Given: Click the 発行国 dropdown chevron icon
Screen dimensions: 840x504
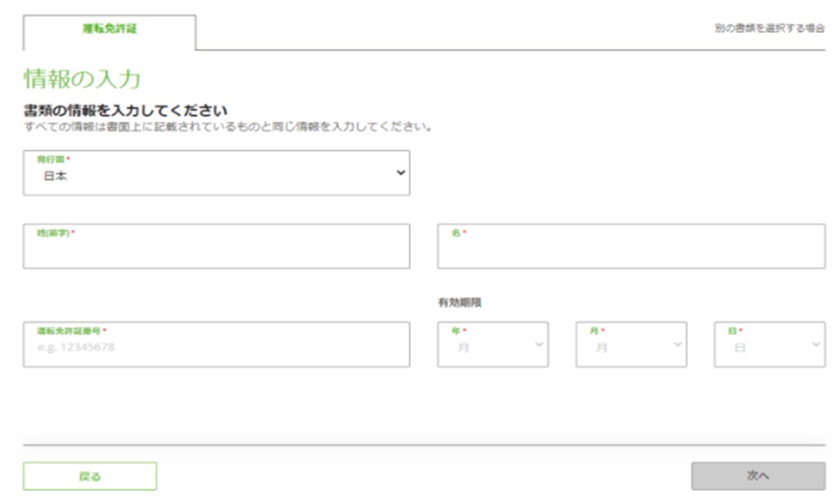Looking at the screenshot, I should [401, 173].
